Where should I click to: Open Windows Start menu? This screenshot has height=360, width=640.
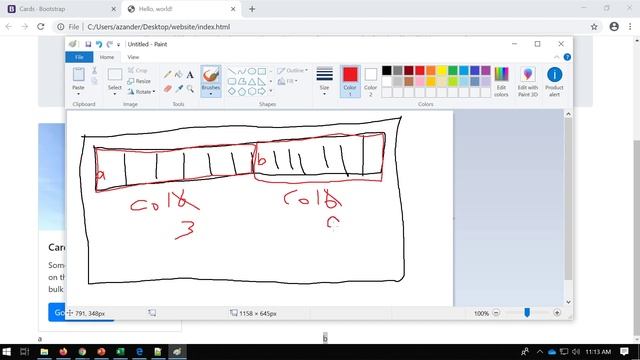click(x=7, y=351)
